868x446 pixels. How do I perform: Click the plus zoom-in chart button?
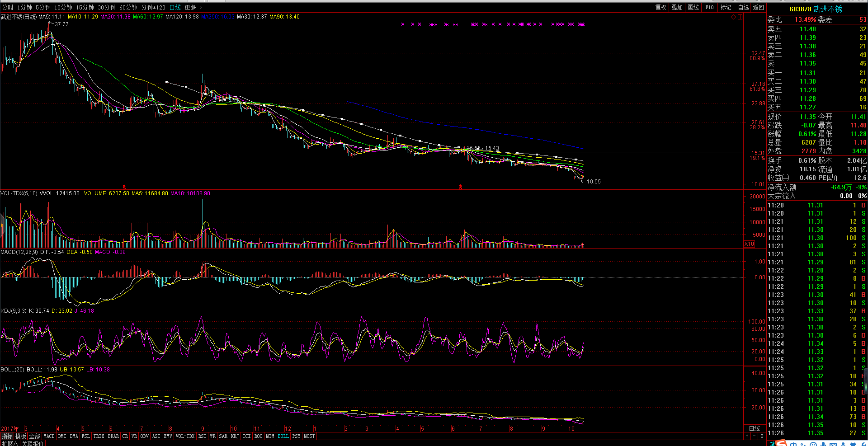click(x=747, y=436)
